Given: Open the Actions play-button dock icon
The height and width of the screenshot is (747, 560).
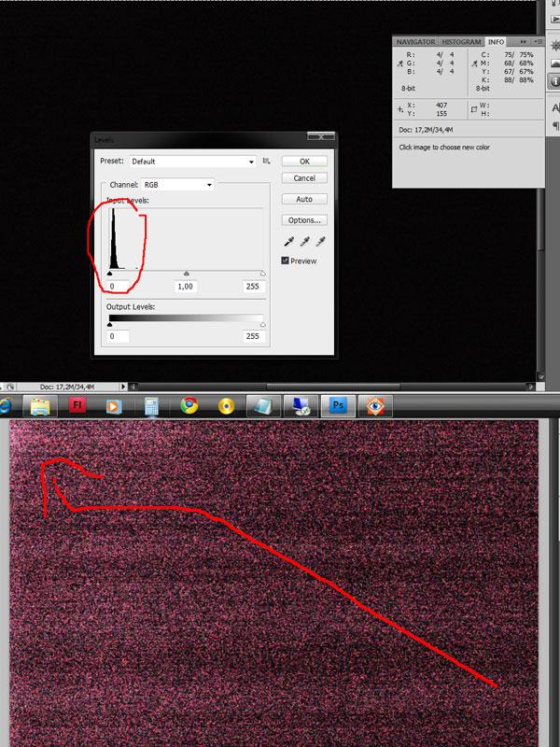Looking at the screenshot, I should (x=555, y=20).
